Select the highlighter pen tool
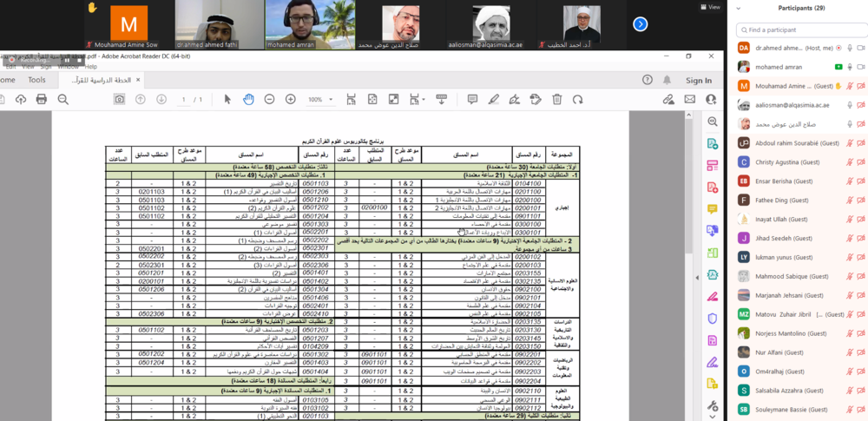 494,100
